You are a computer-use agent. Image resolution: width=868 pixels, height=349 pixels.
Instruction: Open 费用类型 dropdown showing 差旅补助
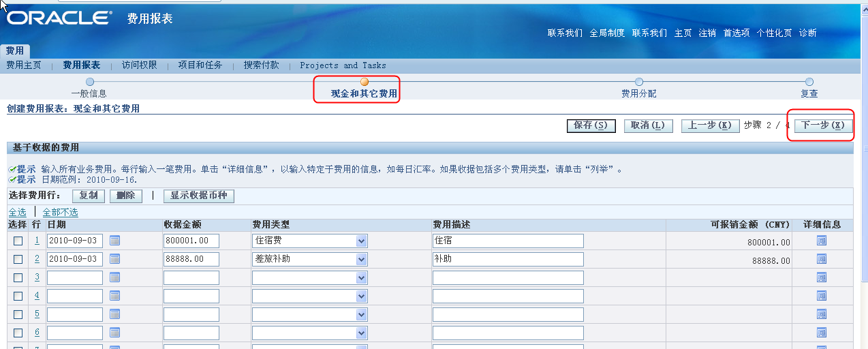point(310,259)
